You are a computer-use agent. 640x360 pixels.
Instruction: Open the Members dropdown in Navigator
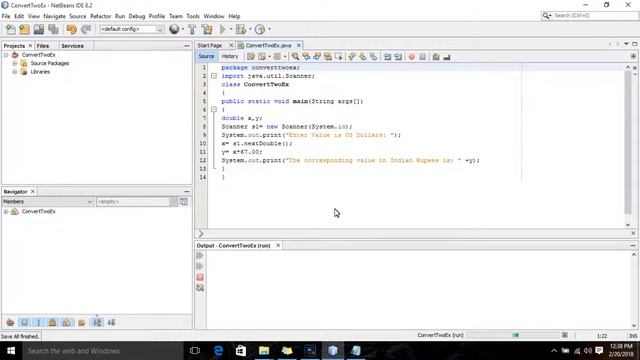click(48, 202)
